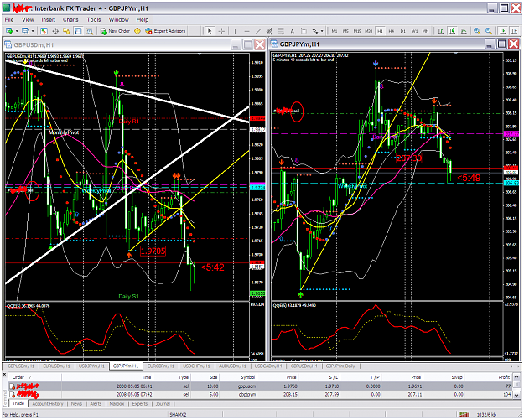The image size is (524, 420).
Task: Switch to M1 timeframe
Action: (x=335, y=31)
